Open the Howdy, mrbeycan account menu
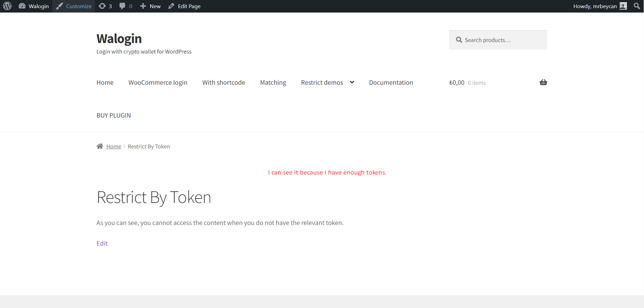 coord(595,6)
